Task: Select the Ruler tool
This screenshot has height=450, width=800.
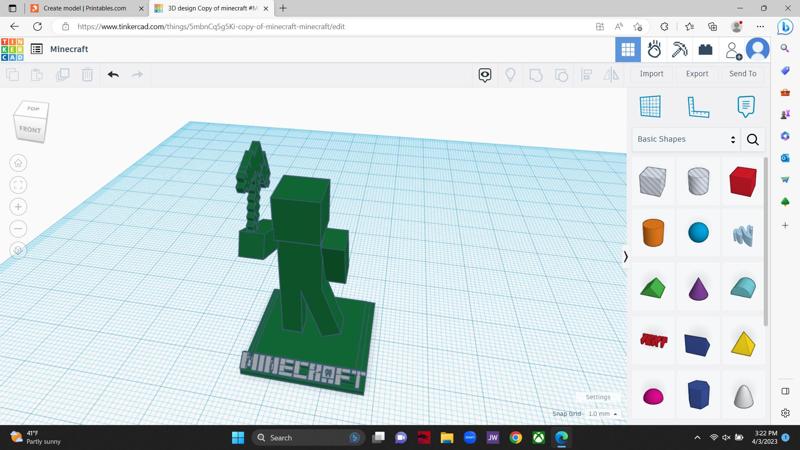Action: coord(698,107)
